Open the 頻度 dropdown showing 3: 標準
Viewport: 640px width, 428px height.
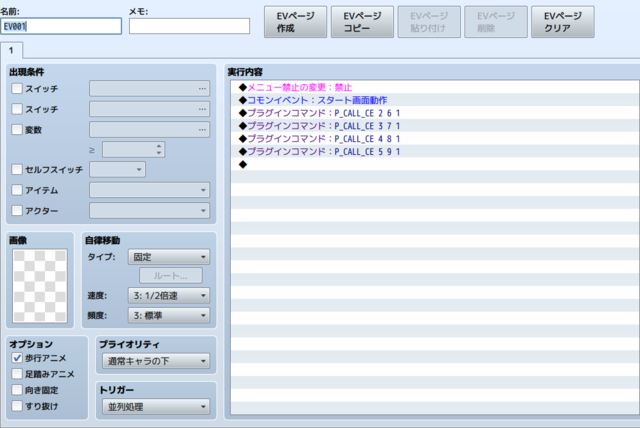point(169,315)
